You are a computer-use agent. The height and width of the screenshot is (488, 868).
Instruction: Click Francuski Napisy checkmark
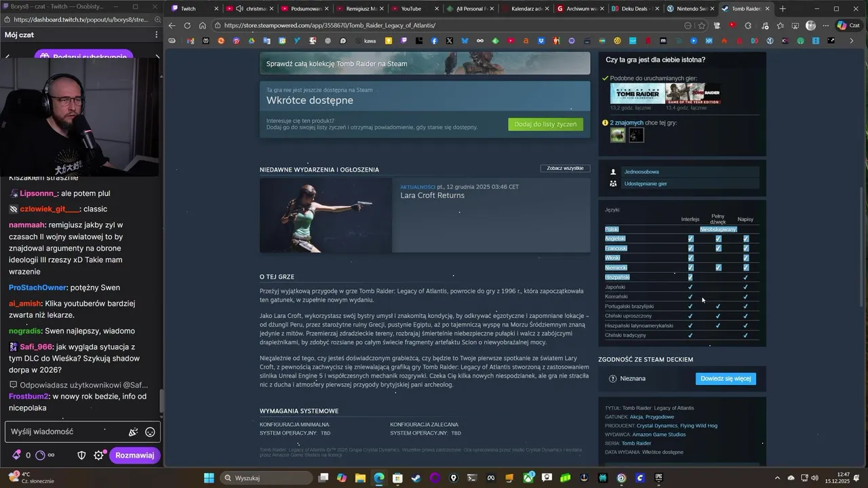pyautogui.click(x=745, y=248)
